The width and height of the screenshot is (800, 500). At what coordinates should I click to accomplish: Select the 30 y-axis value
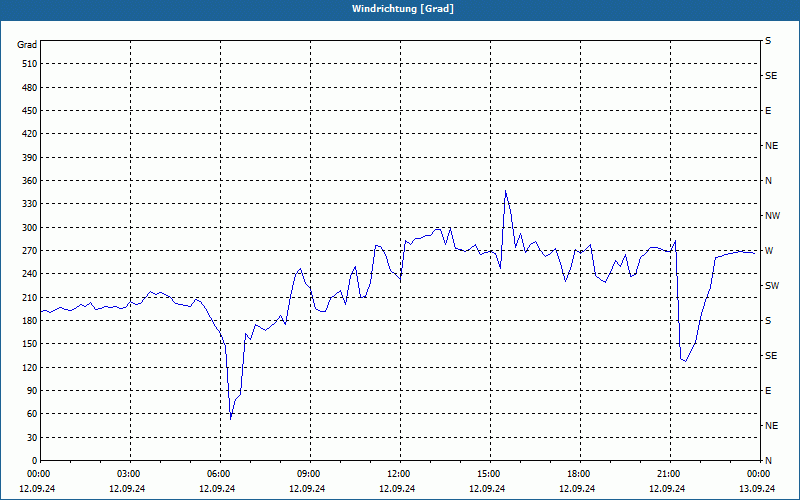[31, 438]
